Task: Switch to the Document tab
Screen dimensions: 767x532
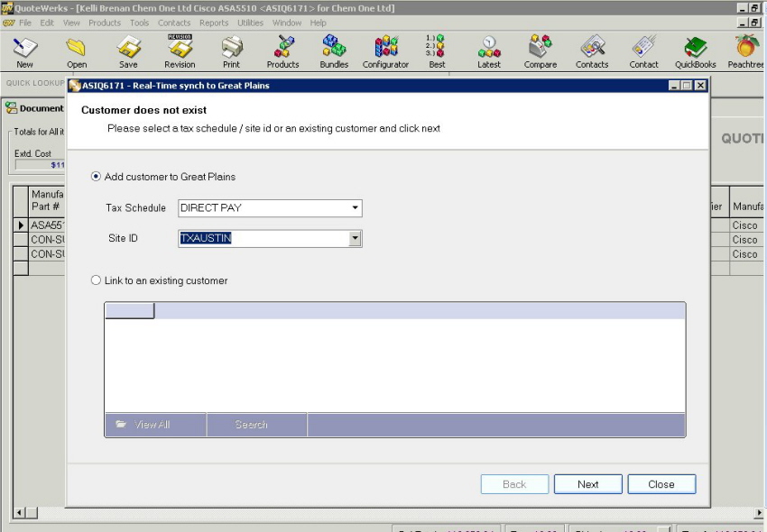Action: pos(34,108)
